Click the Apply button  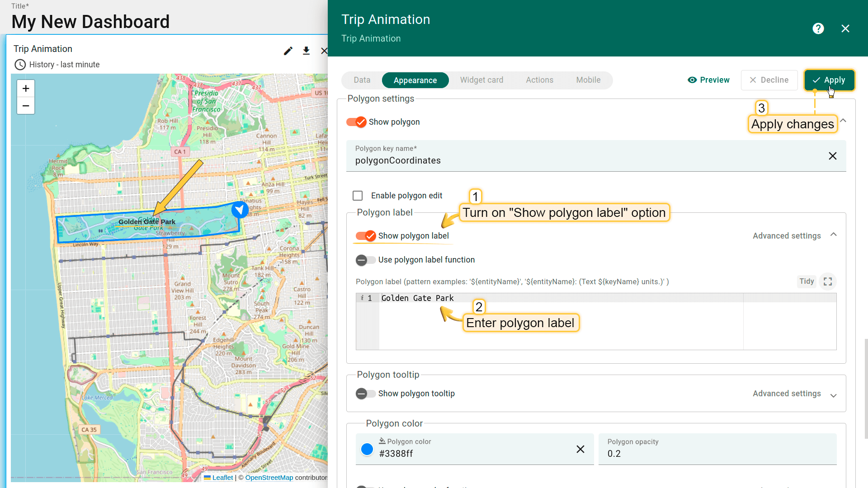pos(829,80)
